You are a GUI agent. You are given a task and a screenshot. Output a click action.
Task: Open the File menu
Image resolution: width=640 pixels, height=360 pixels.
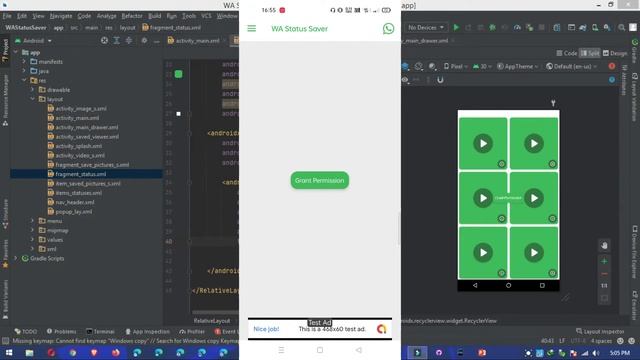(7, 16)
